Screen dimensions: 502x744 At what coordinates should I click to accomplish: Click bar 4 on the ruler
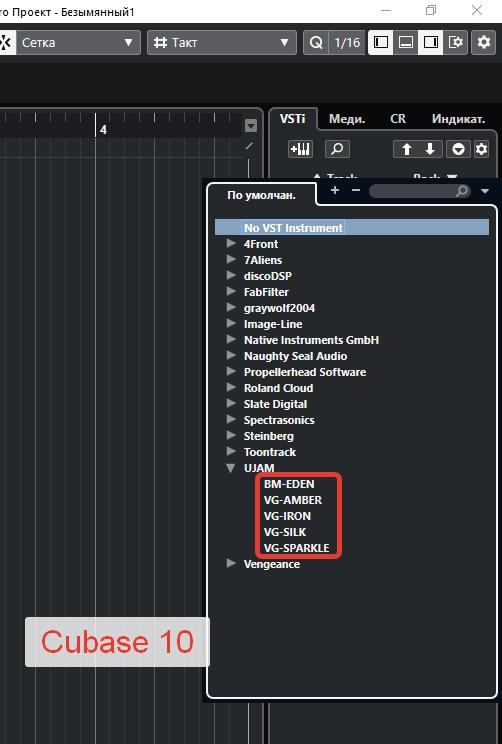(103, 130)
